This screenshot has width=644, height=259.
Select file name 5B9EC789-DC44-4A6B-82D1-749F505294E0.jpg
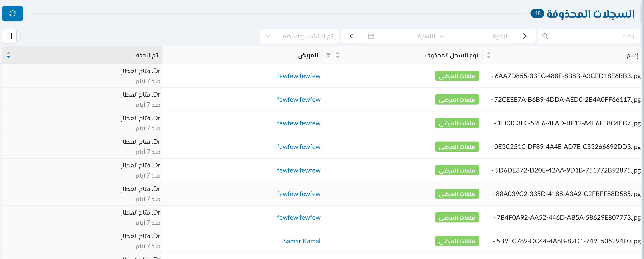click(568, 241)
